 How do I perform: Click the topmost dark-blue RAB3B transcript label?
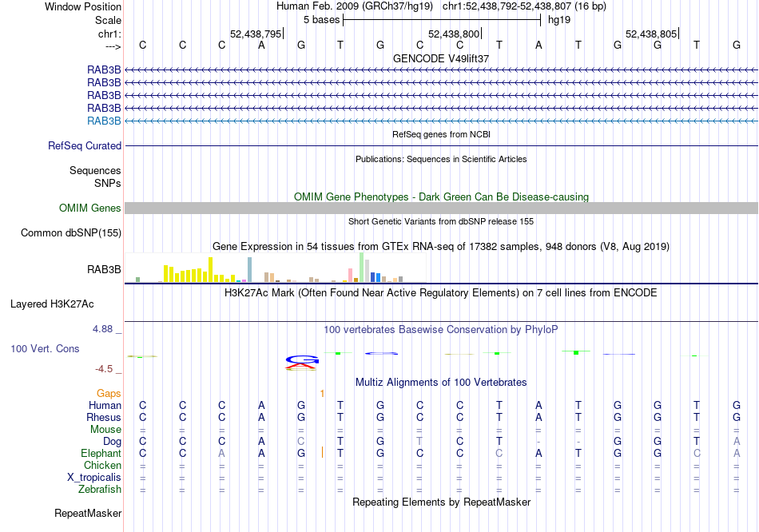pyautogui.click(x=104, y=70)
